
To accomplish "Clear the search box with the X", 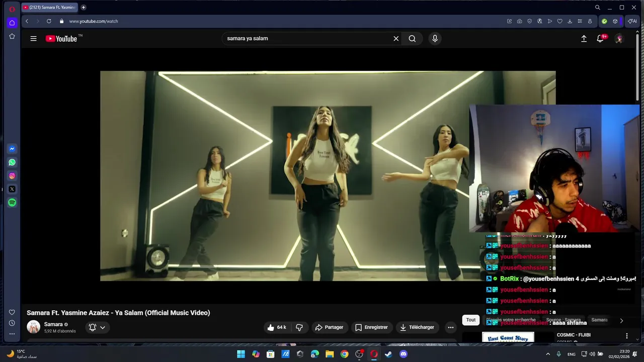I will [x=396, y=39].
